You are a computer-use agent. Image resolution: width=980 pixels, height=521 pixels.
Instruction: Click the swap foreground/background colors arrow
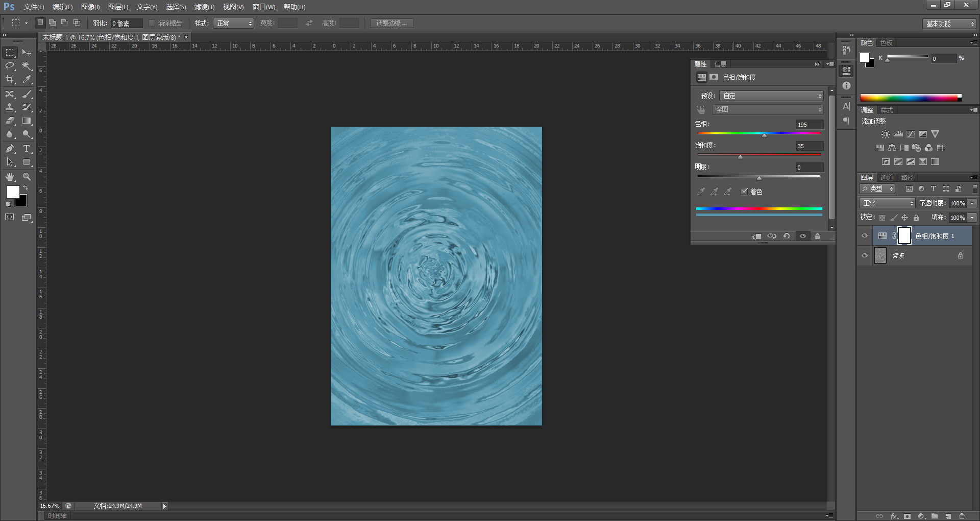tap(26, 188)
